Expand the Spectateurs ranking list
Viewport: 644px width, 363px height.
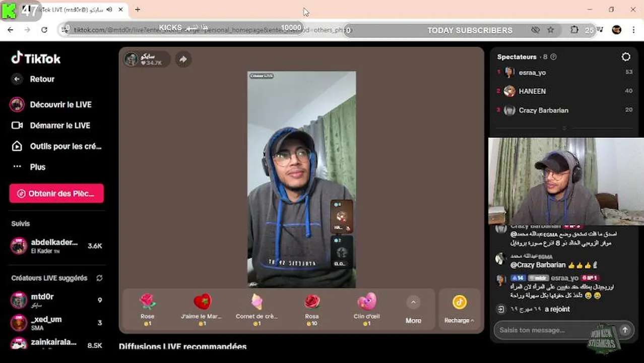point(564,129)
